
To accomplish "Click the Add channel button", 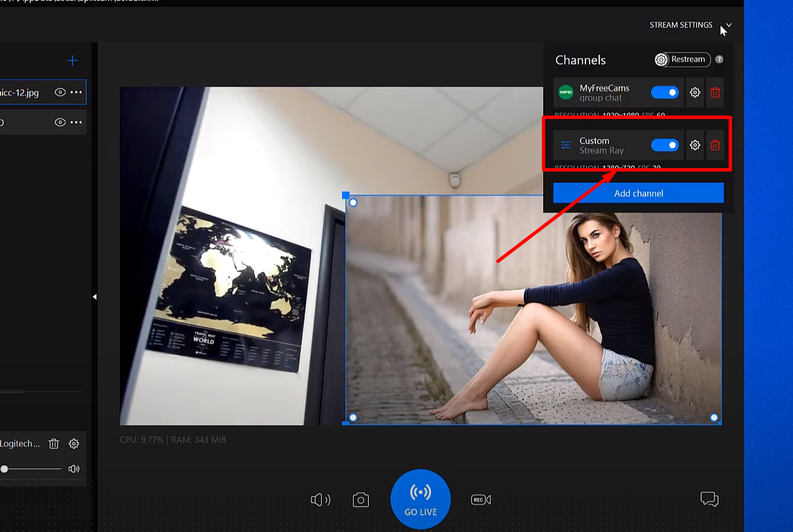I will pos(638,193).
